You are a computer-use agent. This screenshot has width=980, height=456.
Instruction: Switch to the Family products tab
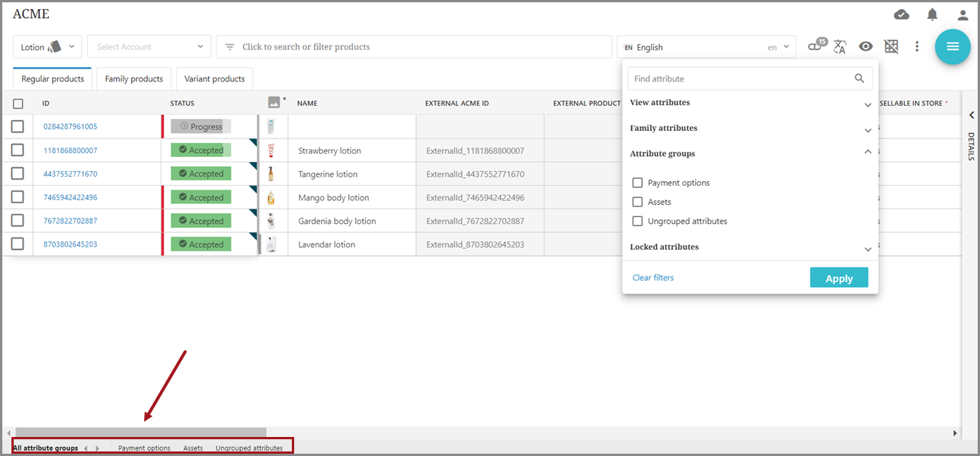(134, 78)
